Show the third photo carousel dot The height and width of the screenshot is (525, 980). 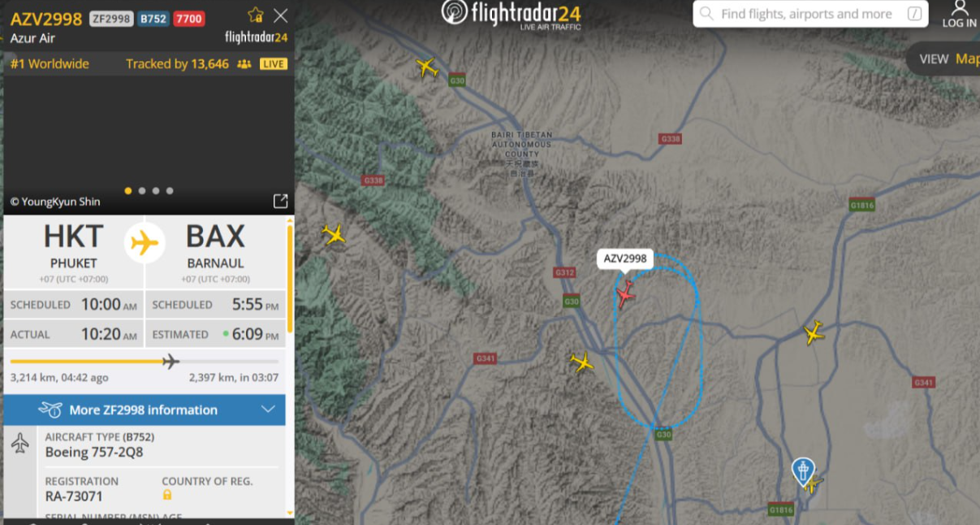(156, 191)
